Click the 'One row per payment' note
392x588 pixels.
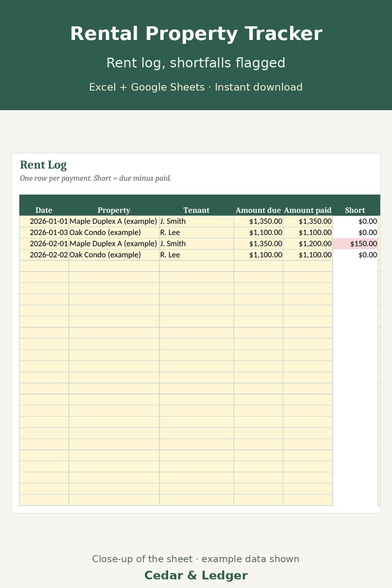pyautogui.click(x=96, y=178)
